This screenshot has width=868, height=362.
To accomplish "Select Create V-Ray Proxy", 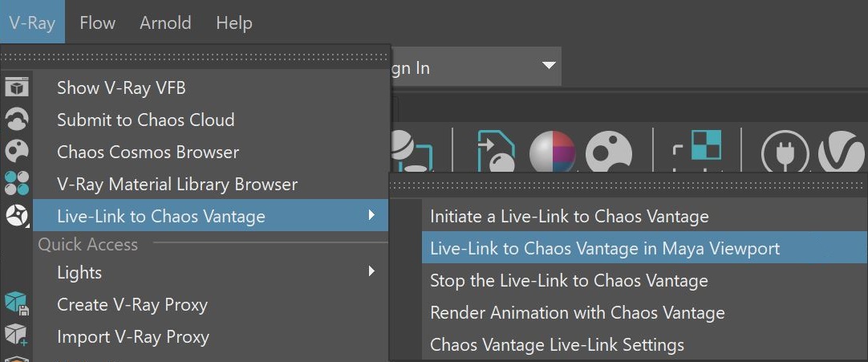I will click(211, 304).
